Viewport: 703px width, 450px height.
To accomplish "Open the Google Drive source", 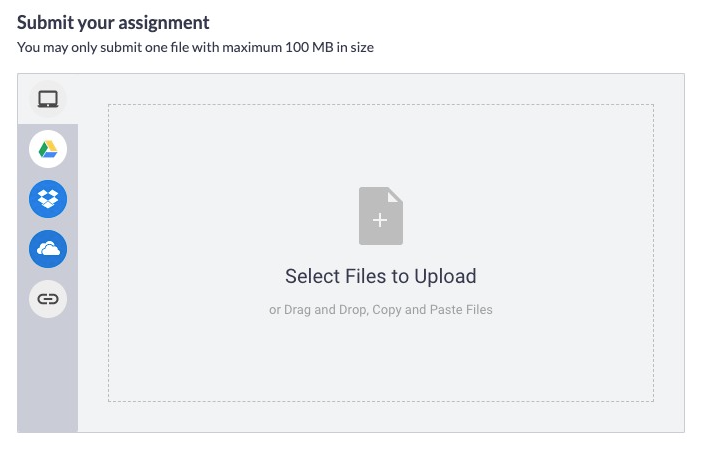I will 48,149.
